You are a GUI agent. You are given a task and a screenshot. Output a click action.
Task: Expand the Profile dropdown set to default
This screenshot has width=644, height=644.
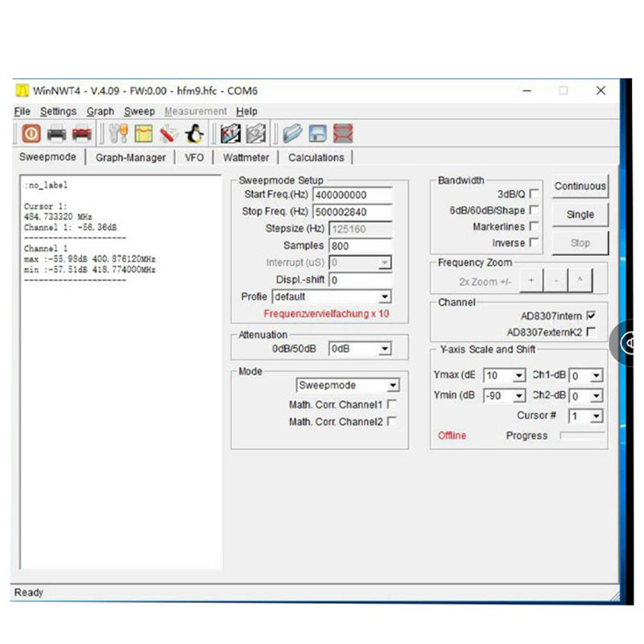pos(385,297)
